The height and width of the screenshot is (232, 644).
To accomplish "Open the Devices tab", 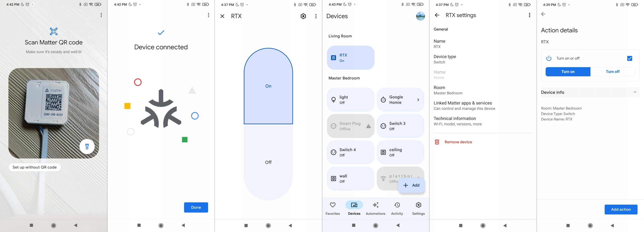I will tap(354, 205).
